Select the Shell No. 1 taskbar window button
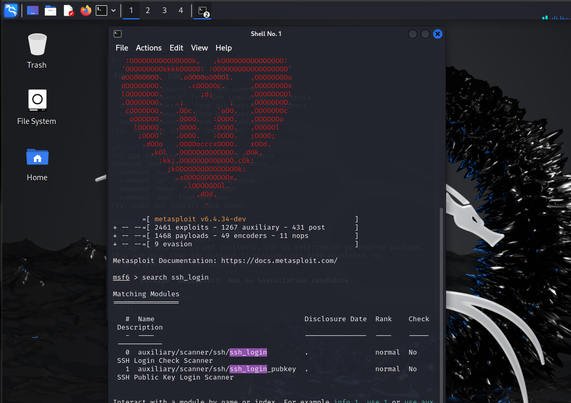The width and height of the screenshot is (571, 403). point(203,11)
